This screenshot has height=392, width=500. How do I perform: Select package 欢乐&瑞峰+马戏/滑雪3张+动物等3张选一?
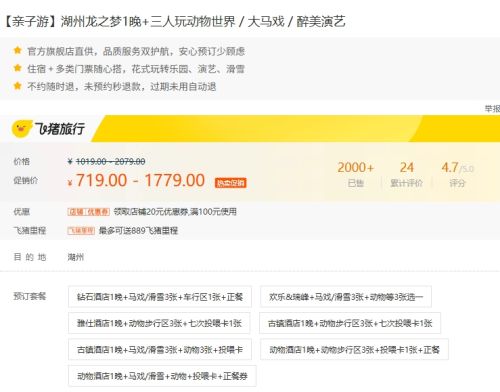(346, 296)
